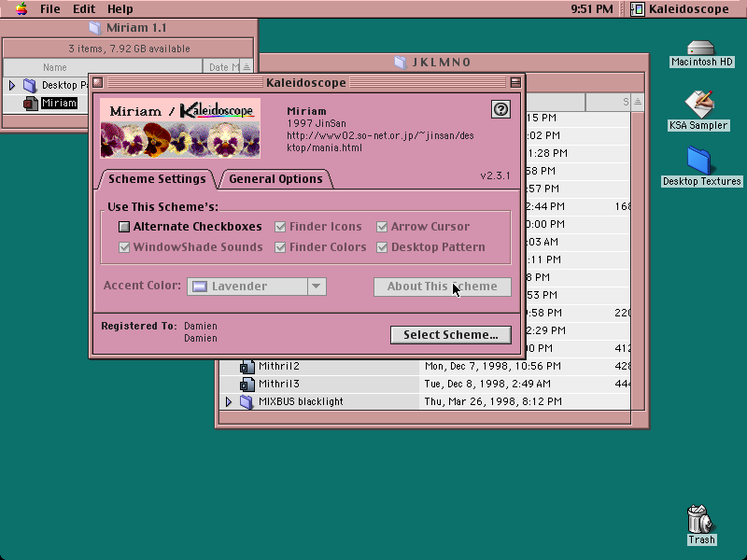
Task: Click the JKLMNO vertical scrollbar
Action: click(638, 260)
